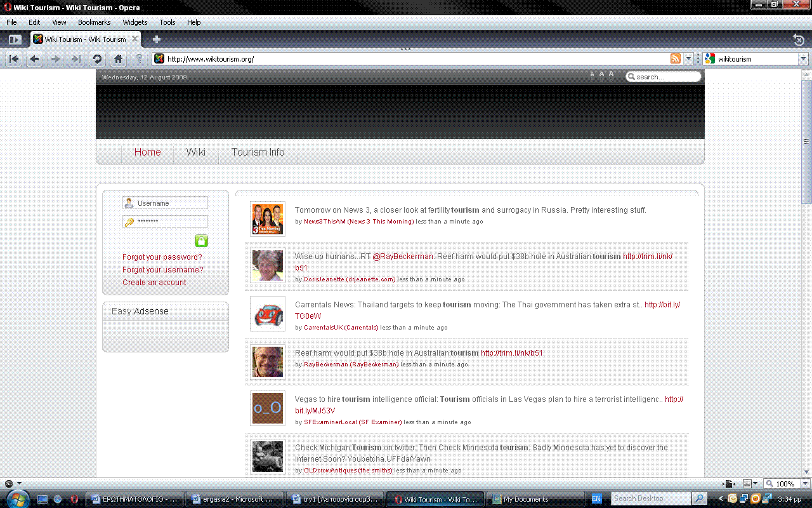The image size is (812, 508).
Task: Select the Wiki Tourism browser tab
Action: [x=86, y=39]
